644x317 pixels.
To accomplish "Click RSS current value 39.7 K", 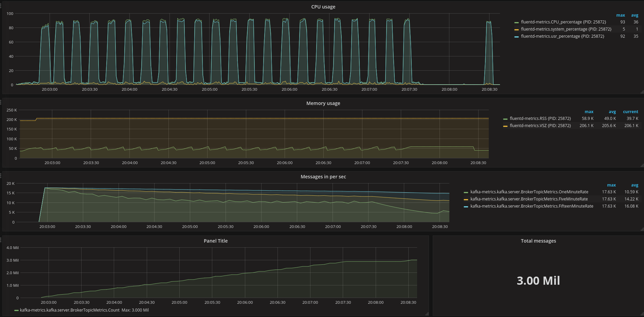I will (632, 119).
